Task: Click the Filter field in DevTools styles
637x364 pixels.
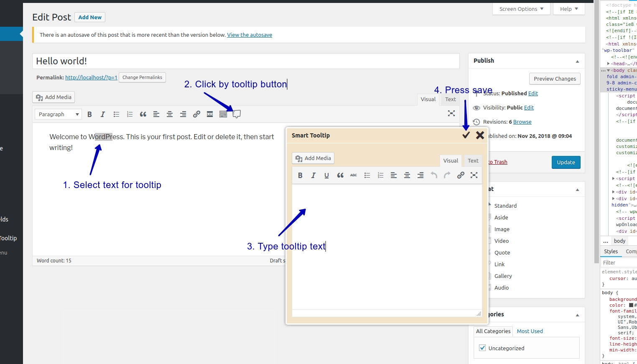Action: pos(619,262)
